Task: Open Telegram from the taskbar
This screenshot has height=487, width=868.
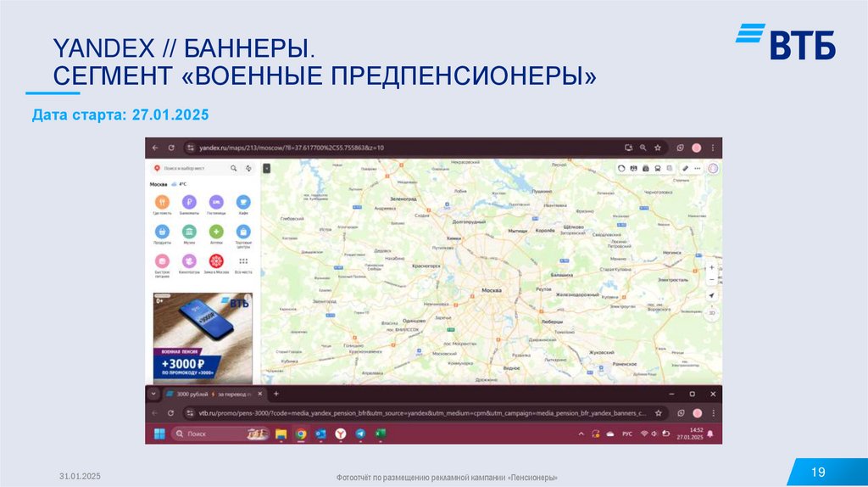Action: point(360,434)
